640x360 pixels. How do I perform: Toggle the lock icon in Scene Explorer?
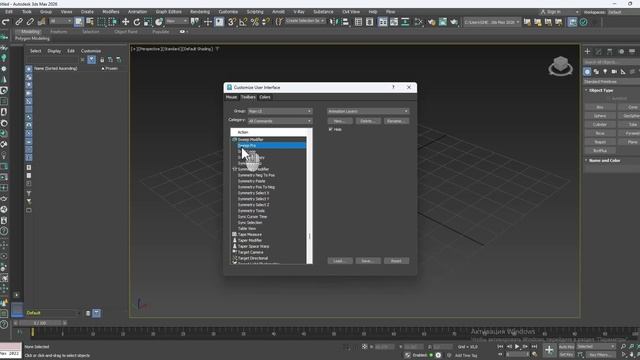pos(102,60)
